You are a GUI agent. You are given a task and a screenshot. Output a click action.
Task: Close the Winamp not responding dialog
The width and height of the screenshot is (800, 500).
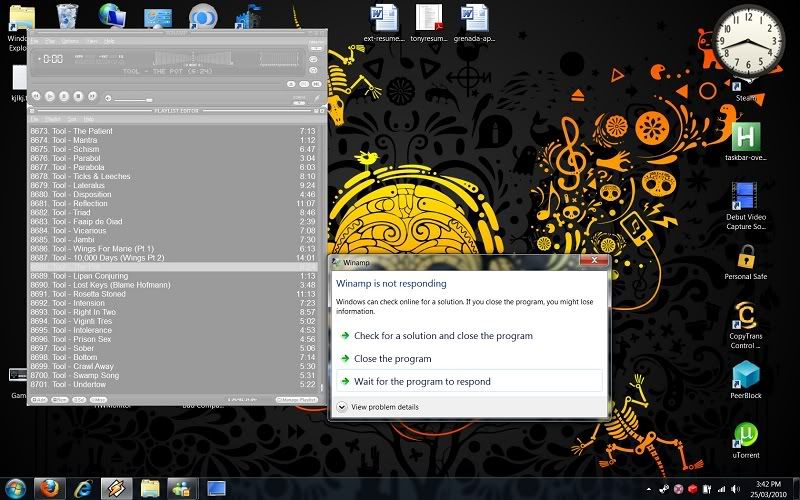coord(594,260)
